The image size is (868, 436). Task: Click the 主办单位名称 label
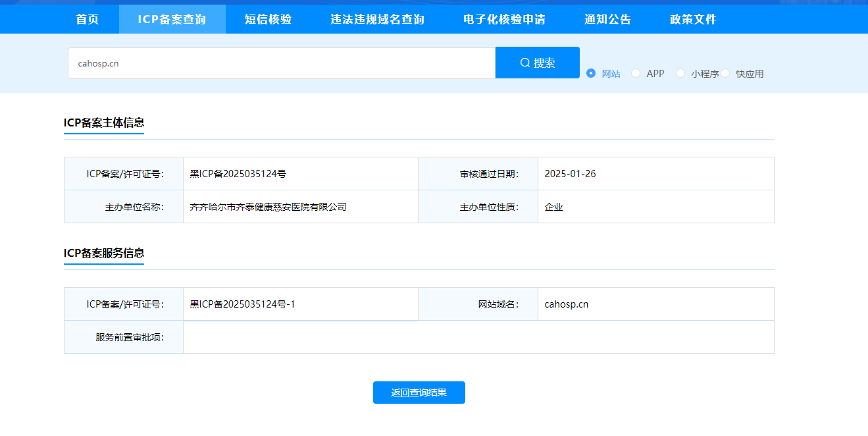135,207
